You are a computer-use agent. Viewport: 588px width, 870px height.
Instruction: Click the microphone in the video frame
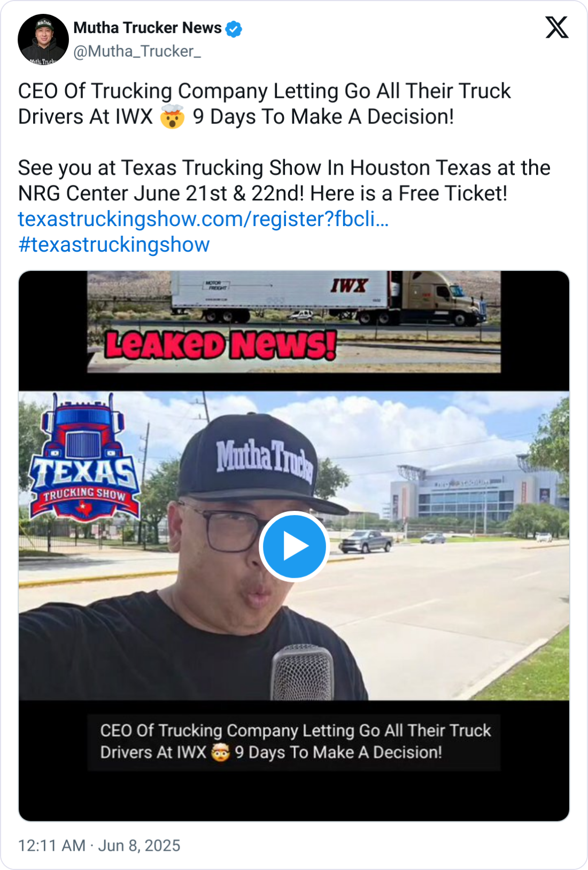tap(303, 672)
